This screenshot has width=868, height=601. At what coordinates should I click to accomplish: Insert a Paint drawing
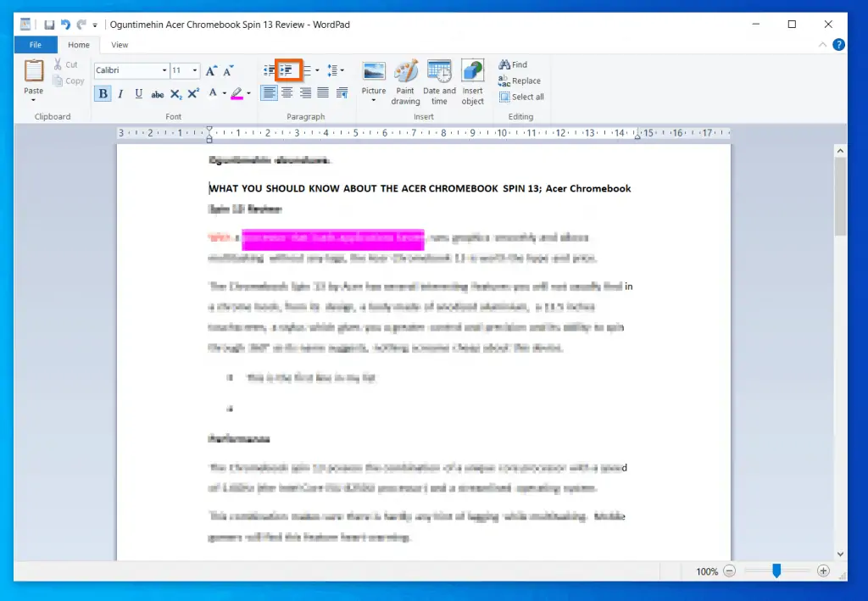pyautogui.click(x=406, y=83)
